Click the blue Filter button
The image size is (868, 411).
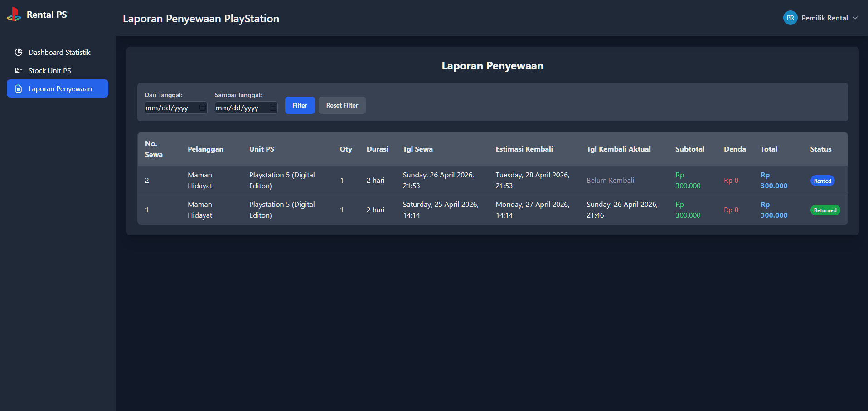pos(300,105)
